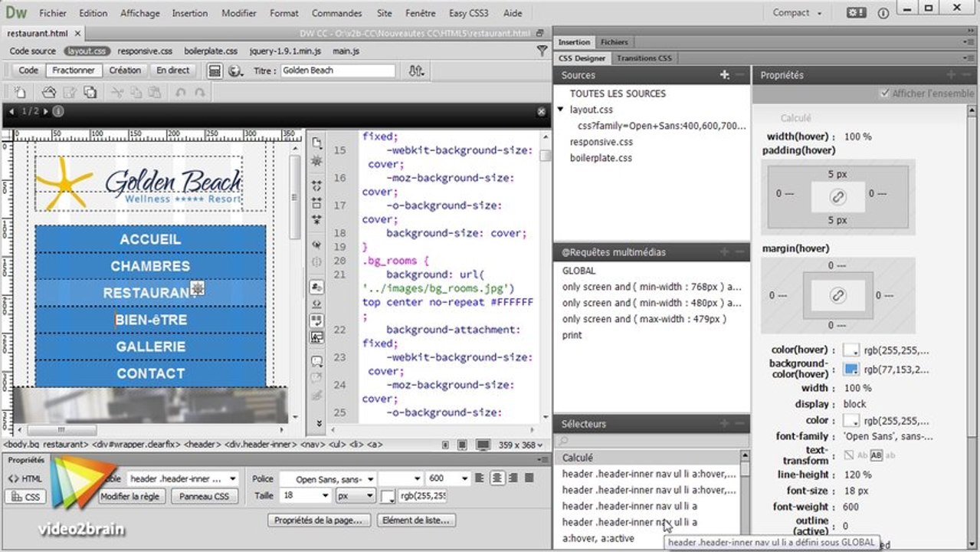The height and width of the screenshot is (552, 980).
Task: Open the Compact workspace dropdown
Action: click(797, 13)
